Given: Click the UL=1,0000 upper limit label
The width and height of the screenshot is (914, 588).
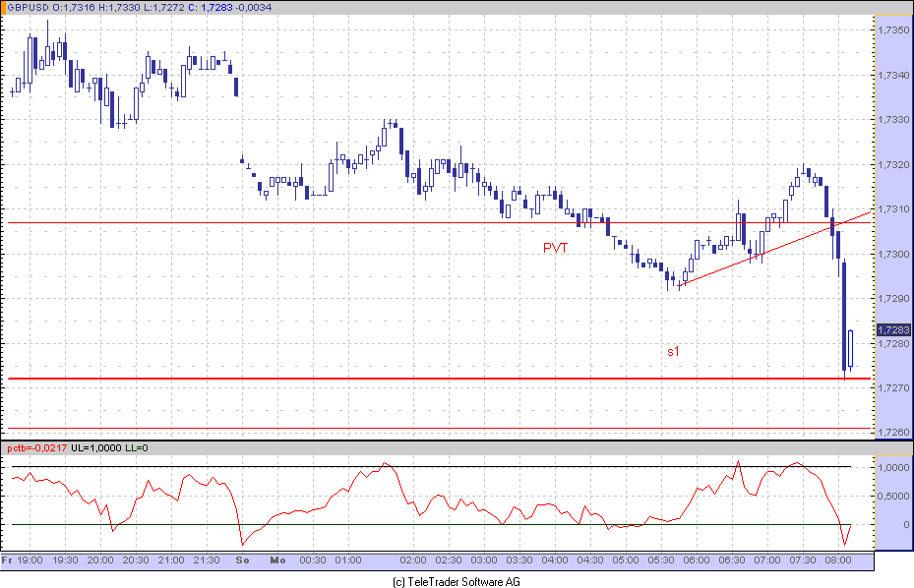Looking at the screenshot, I should pos(101,448).
